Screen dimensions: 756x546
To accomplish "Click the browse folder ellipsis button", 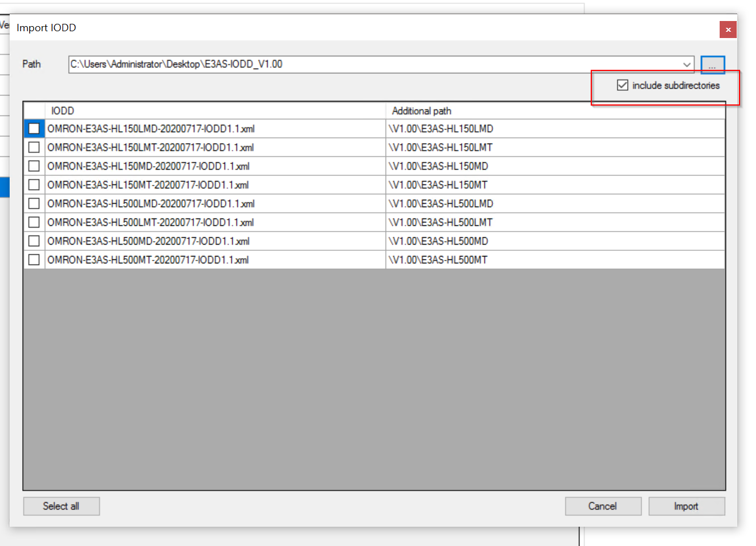I will pos(712,65).
